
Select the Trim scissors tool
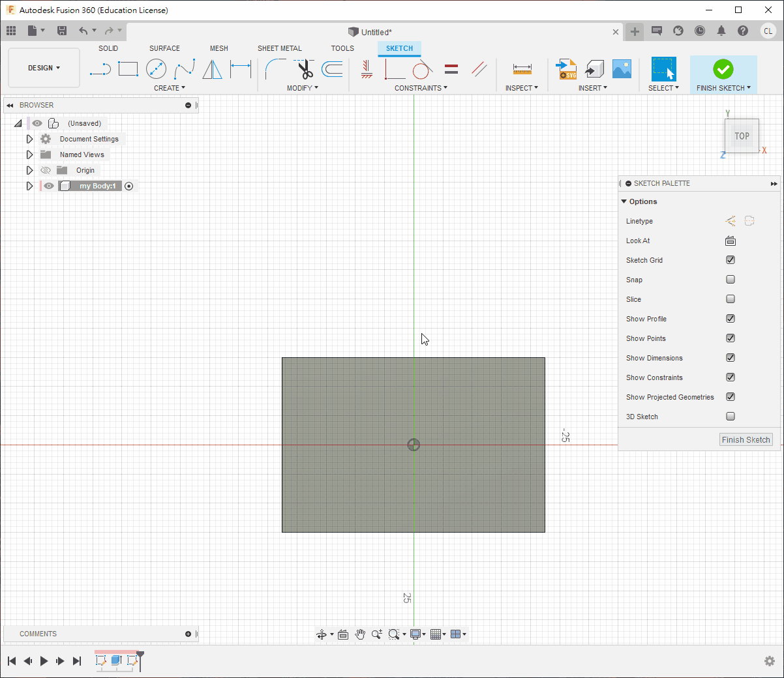point(305,69)
